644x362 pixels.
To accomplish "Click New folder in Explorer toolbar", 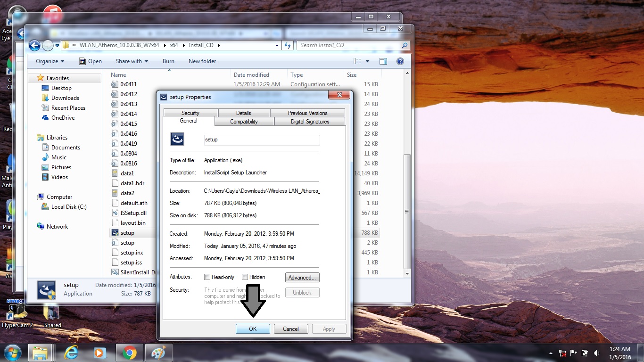I will tap(202, 61).
